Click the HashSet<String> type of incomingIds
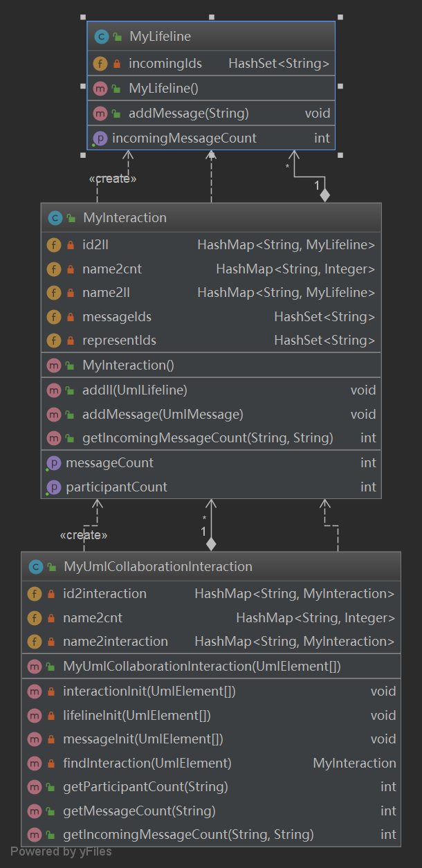422x868 pixels. (279, 64)
